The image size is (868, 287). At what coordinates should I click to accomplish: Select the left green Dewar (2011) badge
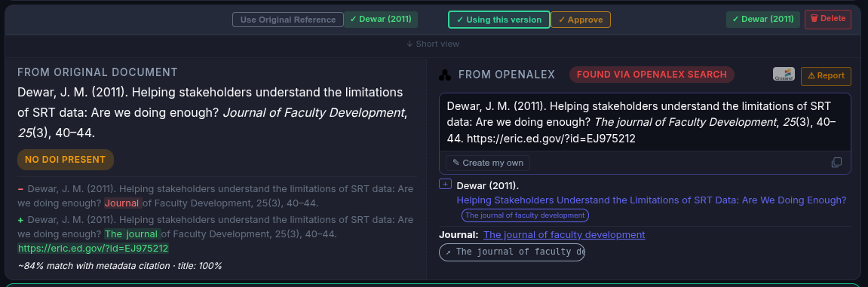tap(381, 20)
